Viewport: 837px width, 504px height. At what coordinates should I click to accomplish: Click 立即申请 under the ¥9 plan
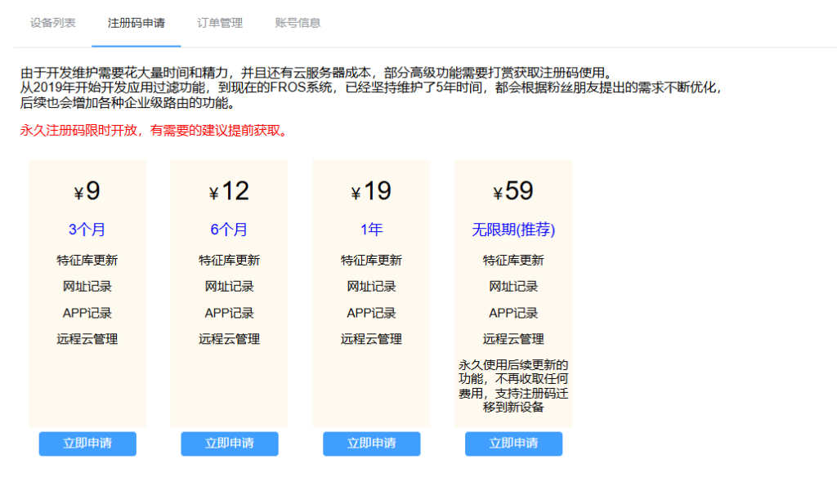point(87,444)
